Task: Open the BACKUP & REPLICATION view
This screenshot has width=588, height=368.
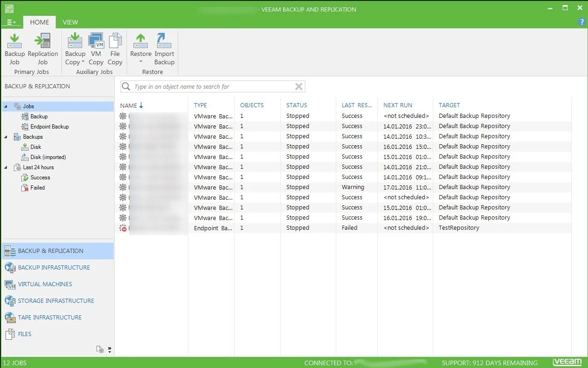Action: tap(51, 251)
